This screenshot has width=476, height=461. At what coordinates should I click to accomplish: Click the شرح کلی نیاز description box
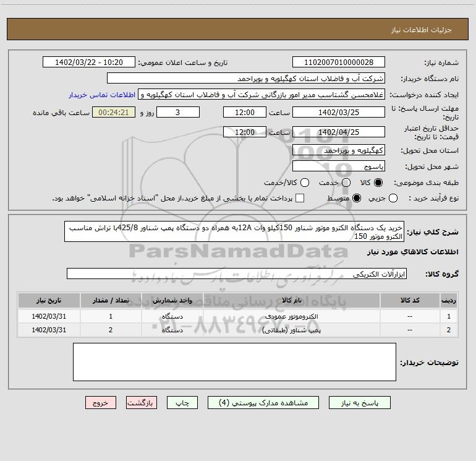click(234, 231)
